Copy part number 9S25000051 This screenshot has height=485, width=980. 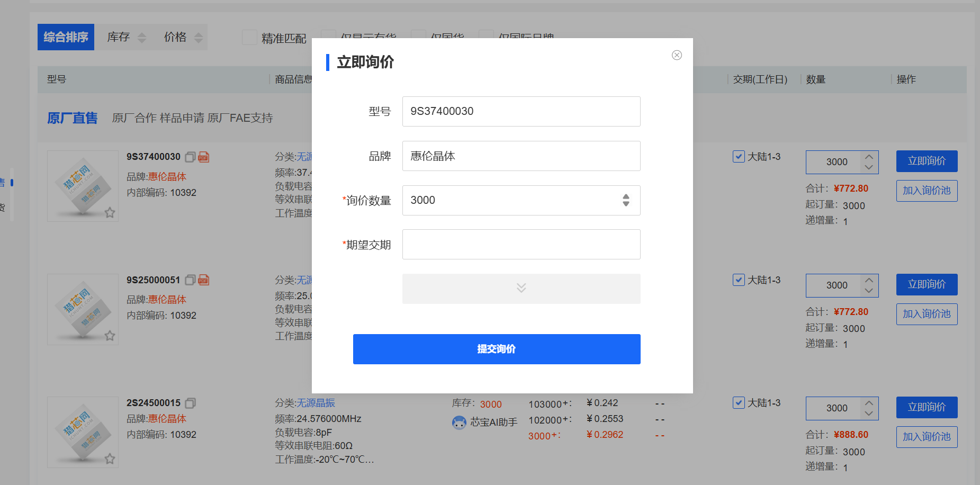coord(190,280)
